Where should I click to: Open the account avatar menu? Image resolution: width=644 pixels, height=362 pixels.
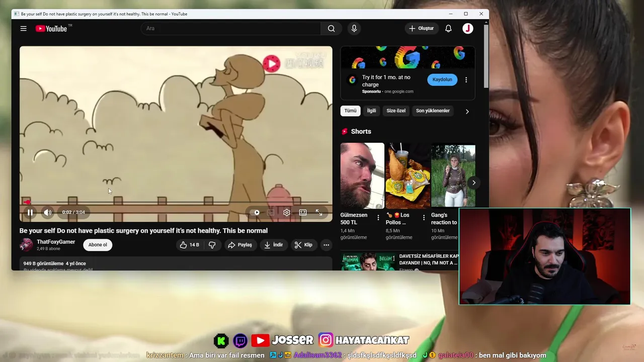pyautogui.click(x=468, y=29)
